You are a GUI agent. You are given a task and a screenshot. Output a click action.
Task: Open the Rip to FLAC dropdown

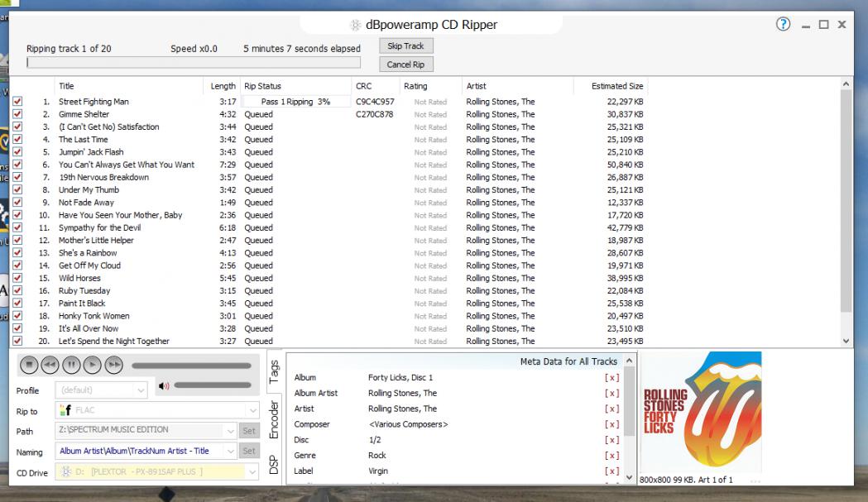252,409
